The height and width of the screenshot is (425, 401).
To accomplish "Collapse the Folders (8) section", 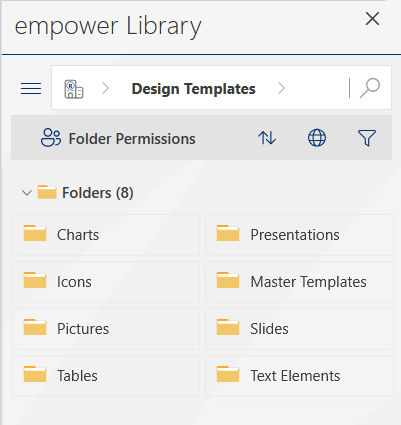I will pos(27,193).
